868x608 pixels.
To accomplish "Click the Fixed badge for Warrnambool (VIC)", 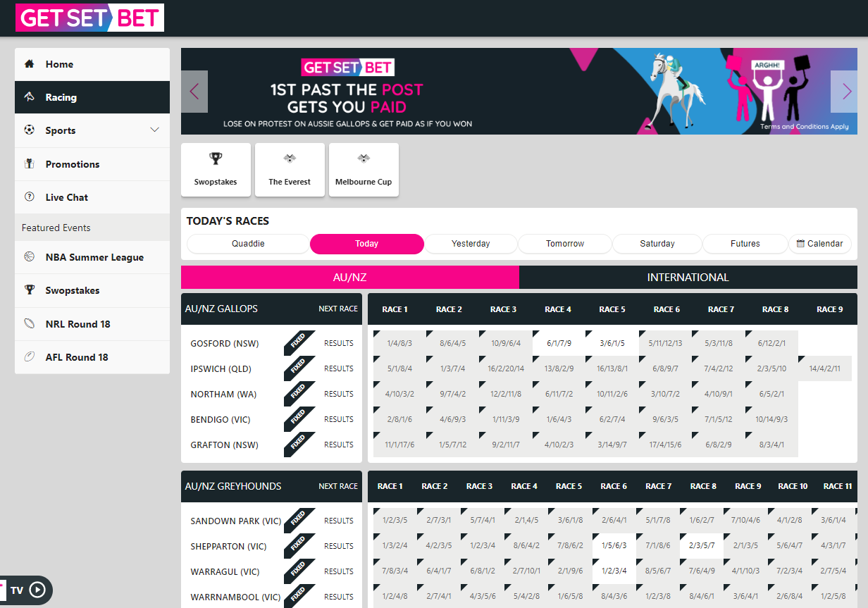I will tap(299, 597).
